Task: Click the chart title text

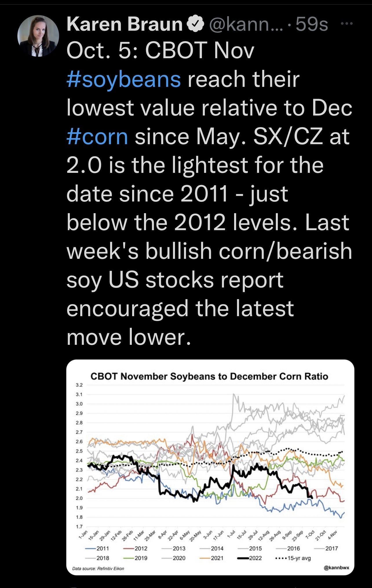Action: pos(209,376)
